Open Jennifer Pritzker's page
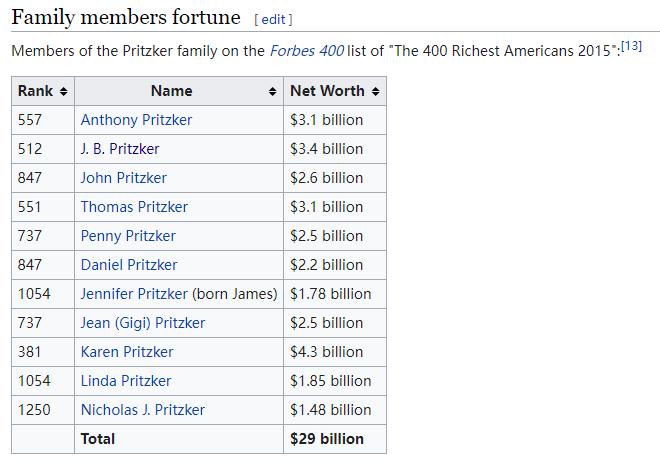This screenshot has height=468, width=660. coord(134,294)
